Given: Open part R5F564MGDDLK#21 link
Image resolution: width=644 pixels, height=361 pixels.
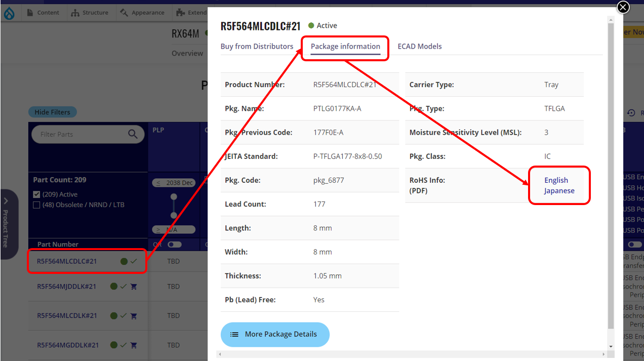Looking at the screenshot, I should 67,345.
